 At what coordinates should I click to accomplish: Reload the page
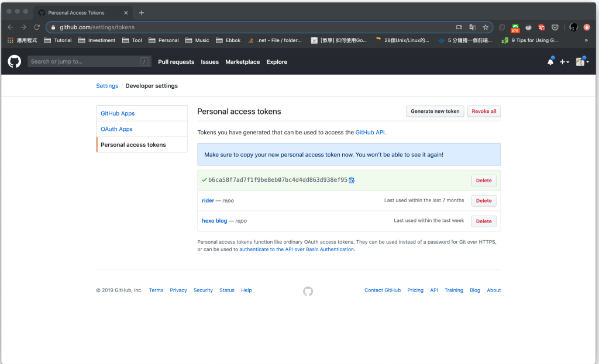click(x=37, y=27)
